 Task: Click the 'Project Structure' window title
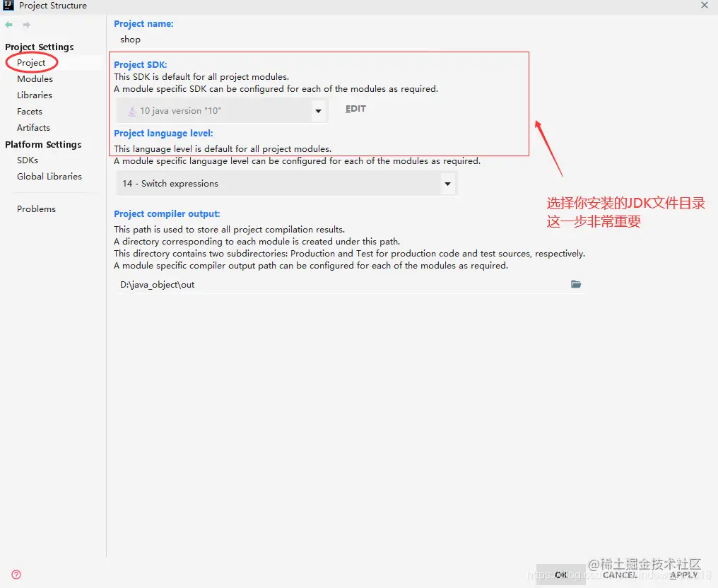tap(53, 6)
